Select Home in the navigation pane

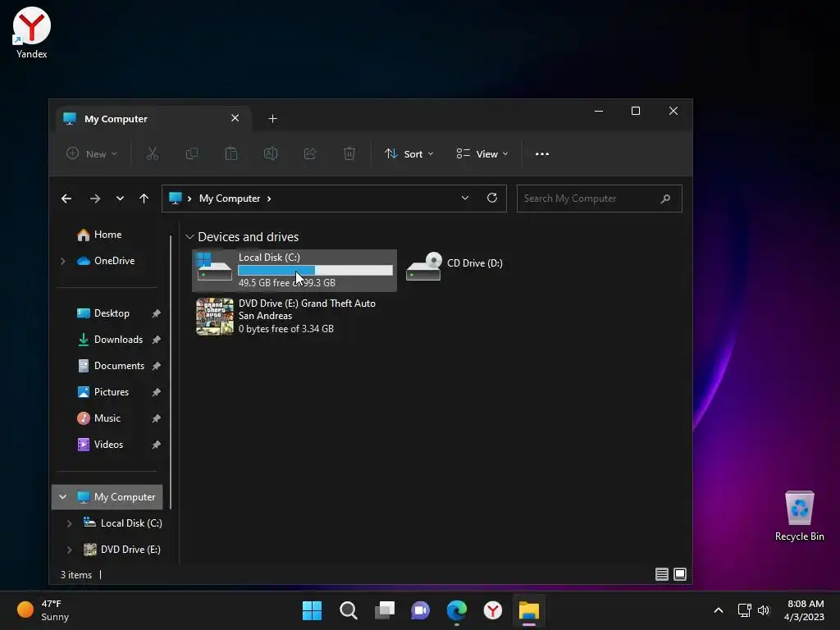(99, 235)
